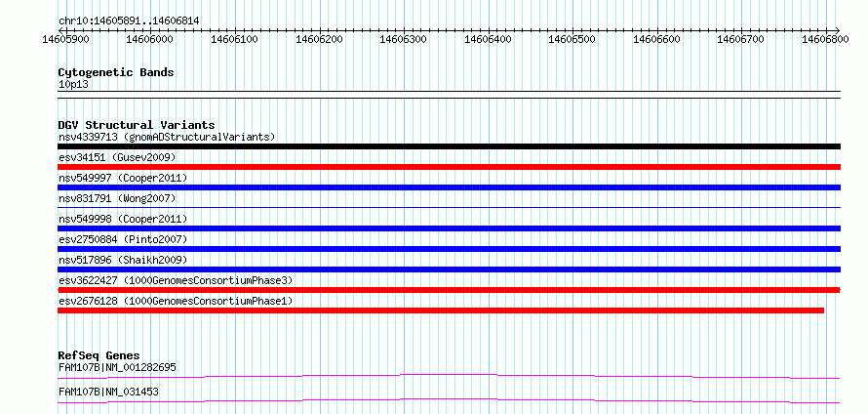Click the blue esv2750884 variant bar
868x414 pixels.
pos(449,249)
